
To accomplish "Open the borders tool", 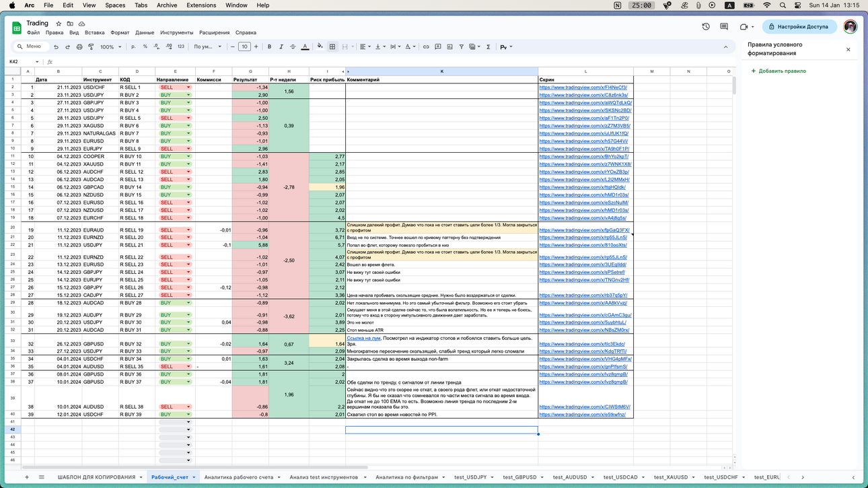I will tap(332, 47).
